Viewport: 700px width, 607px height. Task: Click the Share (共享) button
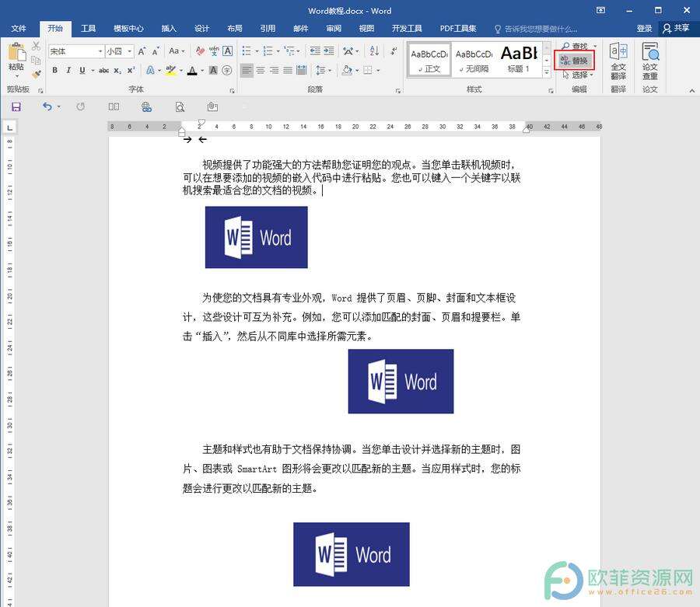677,29
